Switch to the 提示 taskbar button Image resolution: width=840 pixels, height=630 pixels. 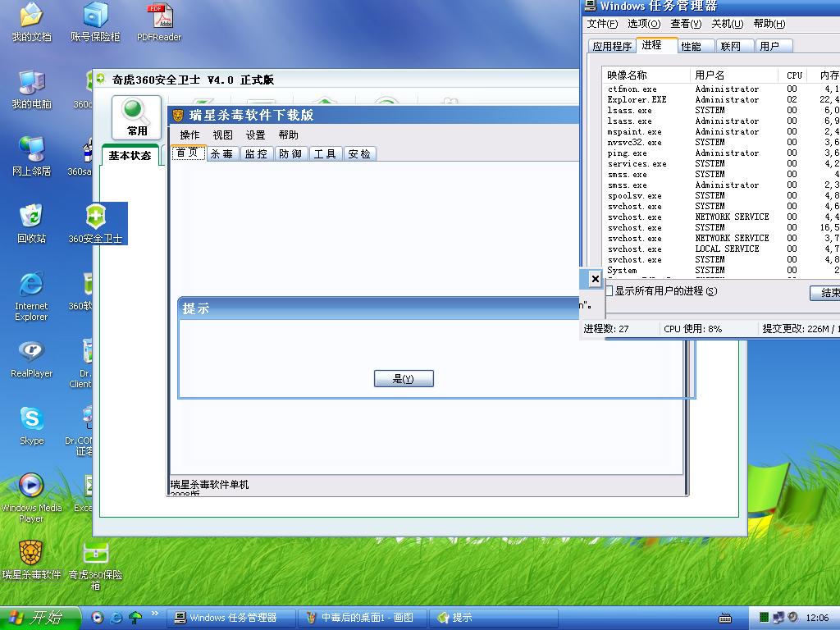coord(493,618)
